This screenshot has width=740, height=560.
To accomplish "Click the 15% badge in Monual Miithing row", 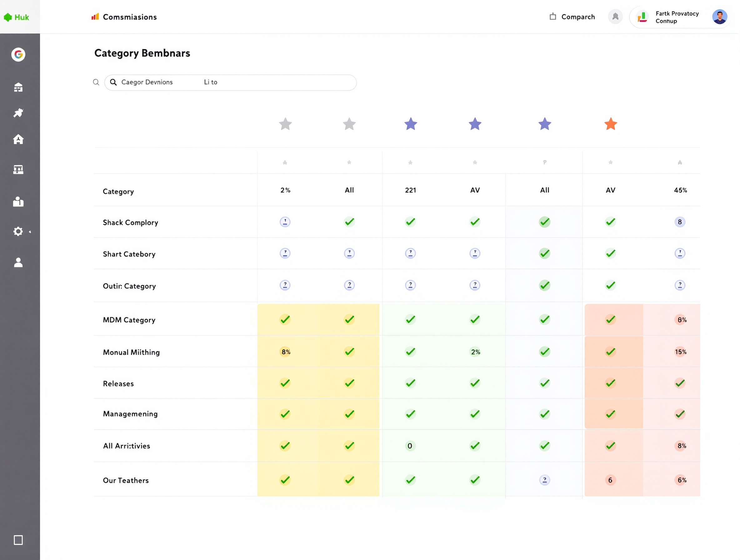I will pos(680,352).
